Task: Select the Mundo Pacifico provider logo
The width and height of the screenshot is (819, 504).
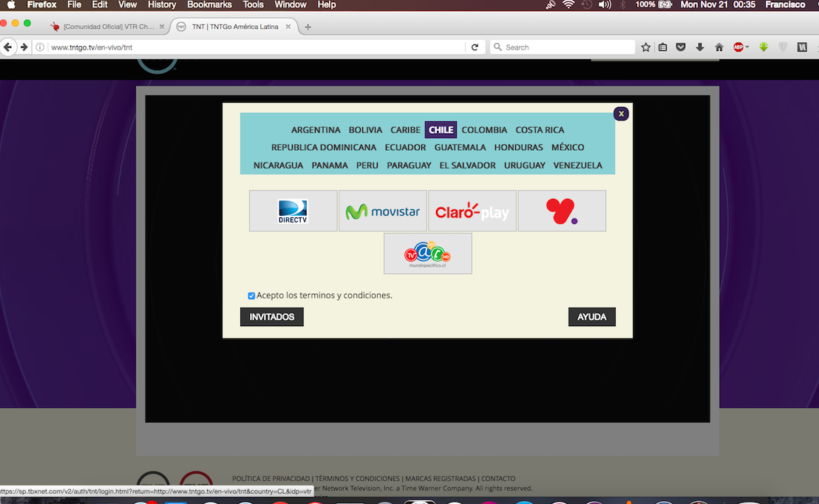Action: click(x=427, y=253)
